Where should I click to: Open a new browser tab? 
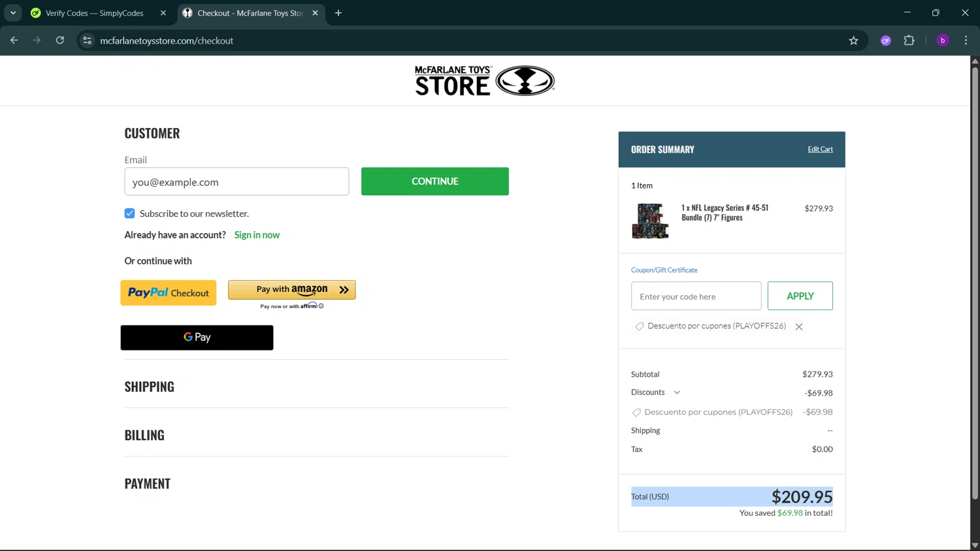(x=338, y=13)
